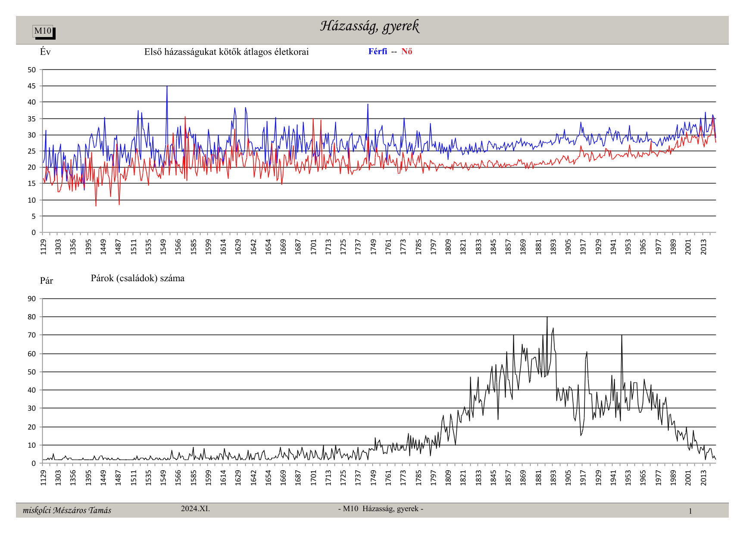Screen dimensions: 756x534
Task: Select the blue 'Férfi' legend label
Action: (378, 51)
